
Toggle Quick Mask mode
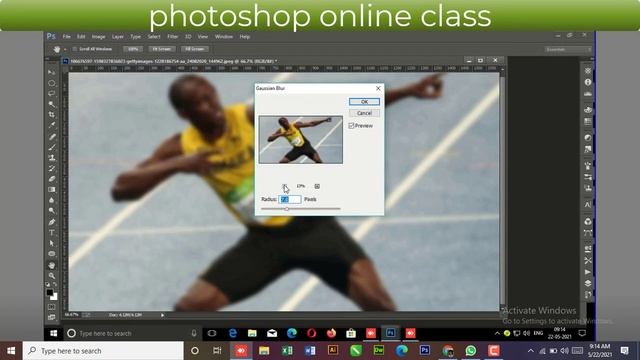pos(51,307)
